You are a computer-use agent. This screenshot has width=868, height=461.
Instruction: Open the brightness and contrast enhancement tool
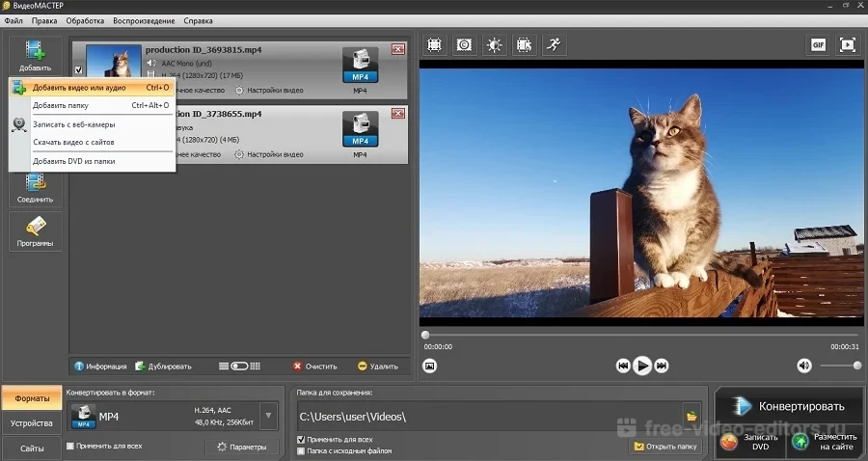coord(494,44)
